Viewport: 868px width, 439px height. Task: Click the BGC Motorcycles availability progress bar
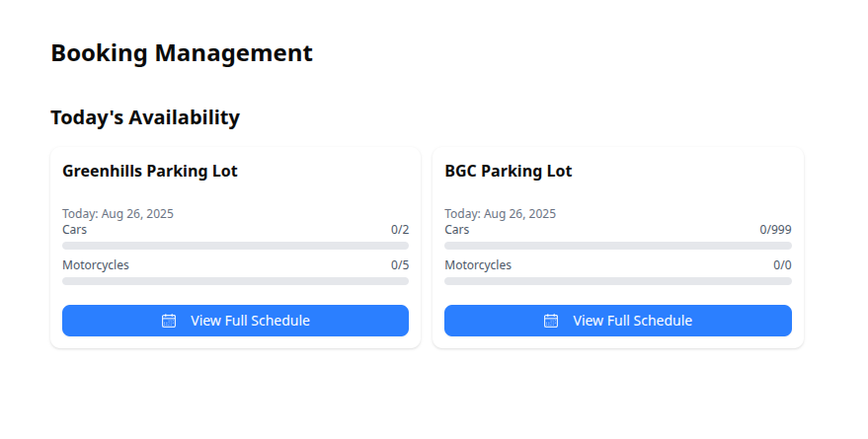(617, 281)
